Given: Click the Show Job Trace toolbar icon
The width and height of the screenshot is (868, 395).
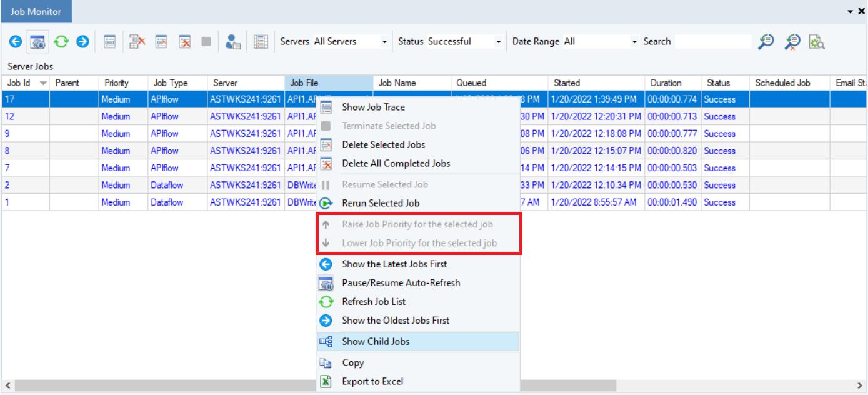Looking at the screenshot, I should 110,42.
